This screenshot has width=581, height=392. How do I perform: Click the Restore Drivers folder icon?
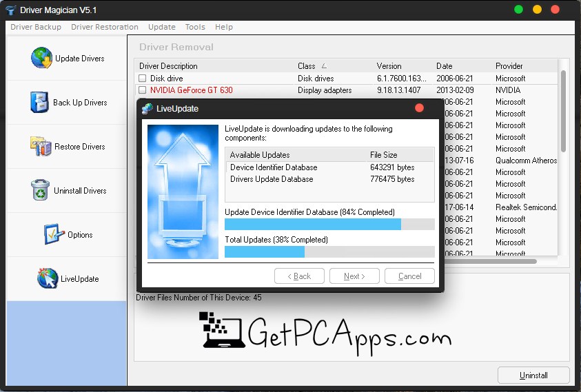coord(41,146)
